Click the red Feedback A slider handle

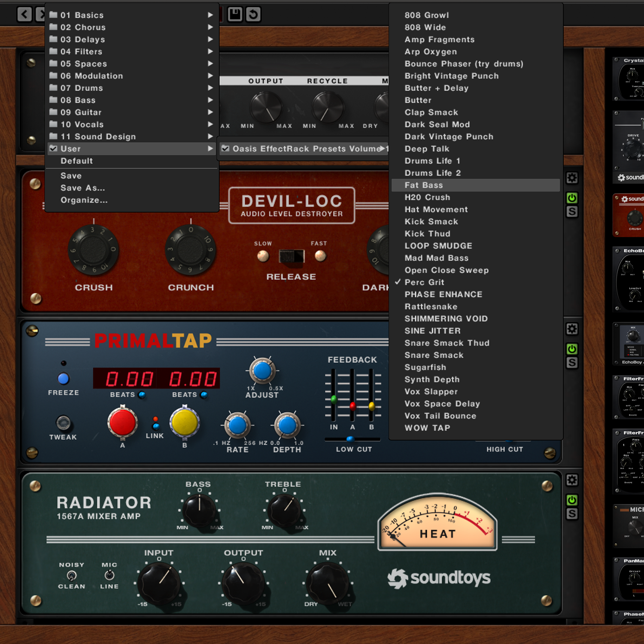coord(352,405)
